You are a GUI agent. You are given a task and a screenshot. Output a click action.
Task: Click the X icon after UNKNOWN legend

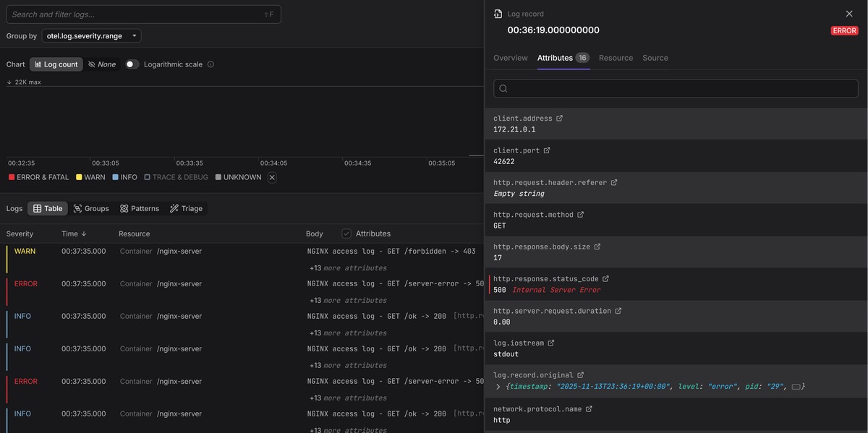(x=272, y=177)
